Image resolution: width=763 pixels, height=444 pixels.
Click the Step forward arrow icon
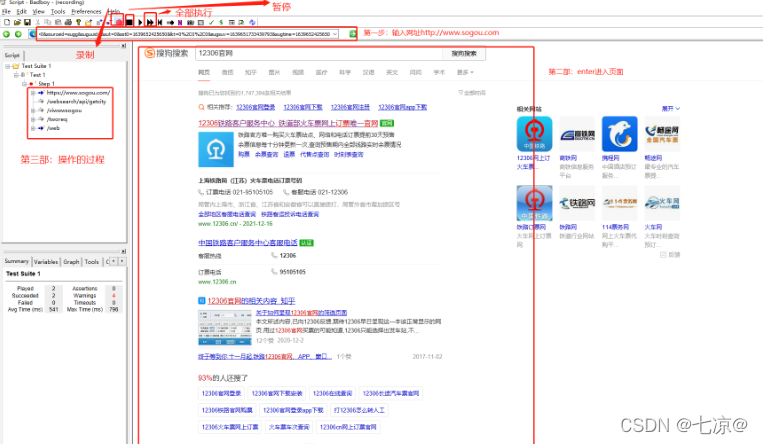coord(170,22)
